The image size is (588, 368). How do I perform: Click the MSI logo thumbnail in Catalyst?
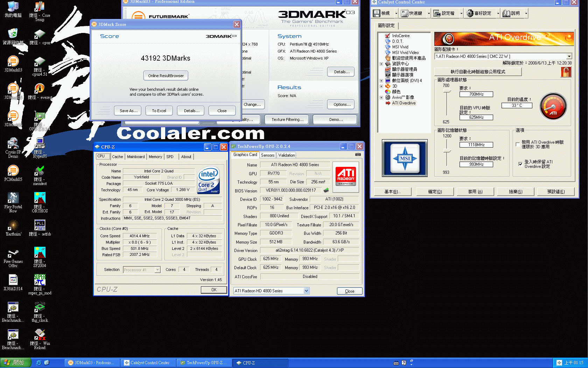[x=405, y=158]
